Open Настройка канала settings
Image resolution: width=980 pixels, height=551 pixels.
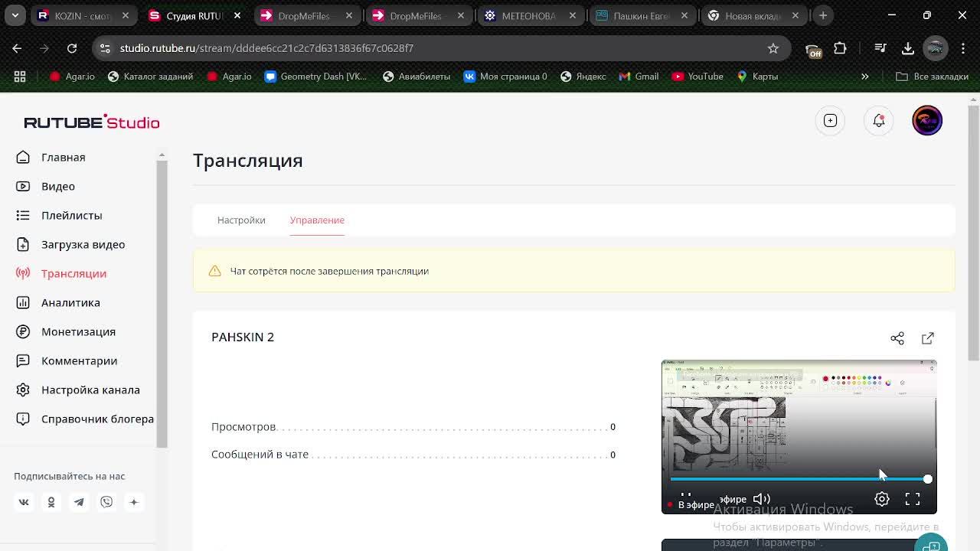coord(78,390)
